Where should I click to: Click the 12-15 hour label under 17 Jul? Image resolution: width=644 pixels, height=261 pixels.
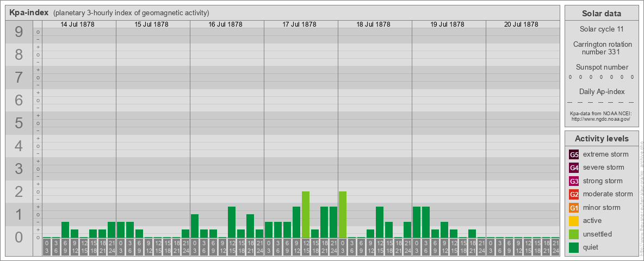pyautogui.click(x=306, y=247)
